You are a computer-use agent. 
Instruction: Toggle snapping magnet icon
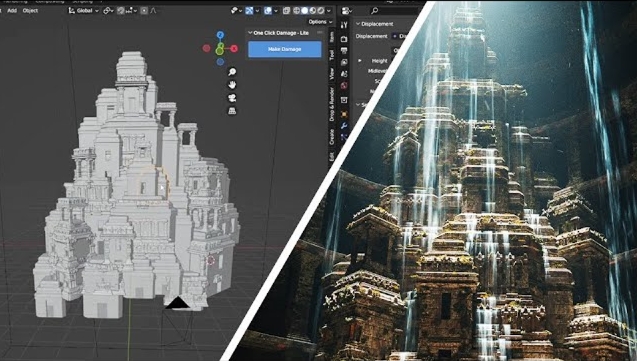[121, 11]
